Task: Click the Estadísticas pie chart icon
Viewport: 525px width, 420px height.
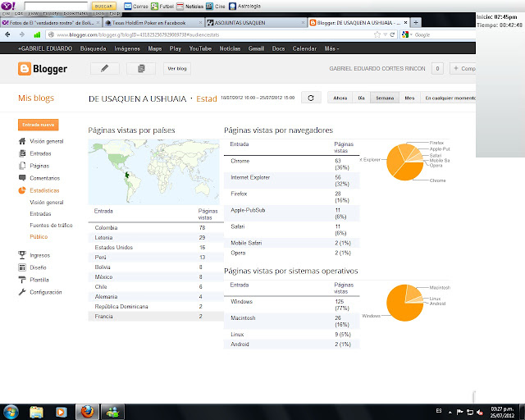Action: pos(22,190)
